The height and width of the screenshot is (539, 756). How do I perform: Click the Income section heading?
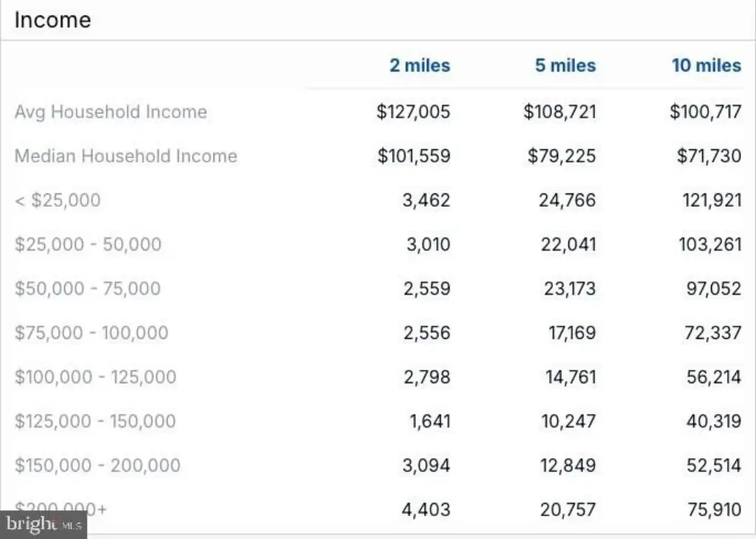point(52,20)
